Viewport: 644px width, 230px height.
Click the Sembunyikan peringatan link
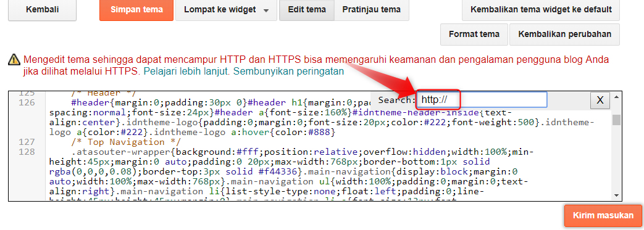coord(288,72)
